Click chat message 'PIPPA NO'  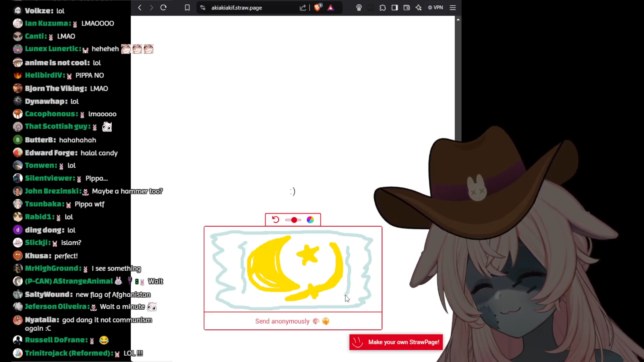90,75
